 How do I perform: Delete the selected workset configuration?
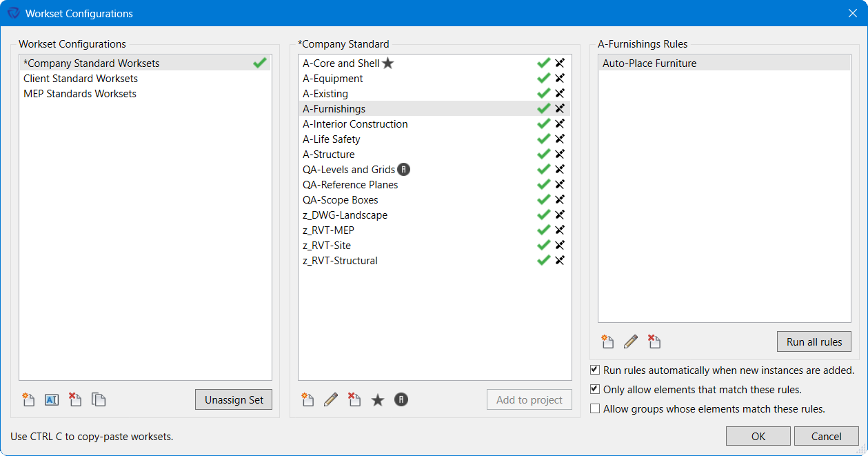(75, 399)
